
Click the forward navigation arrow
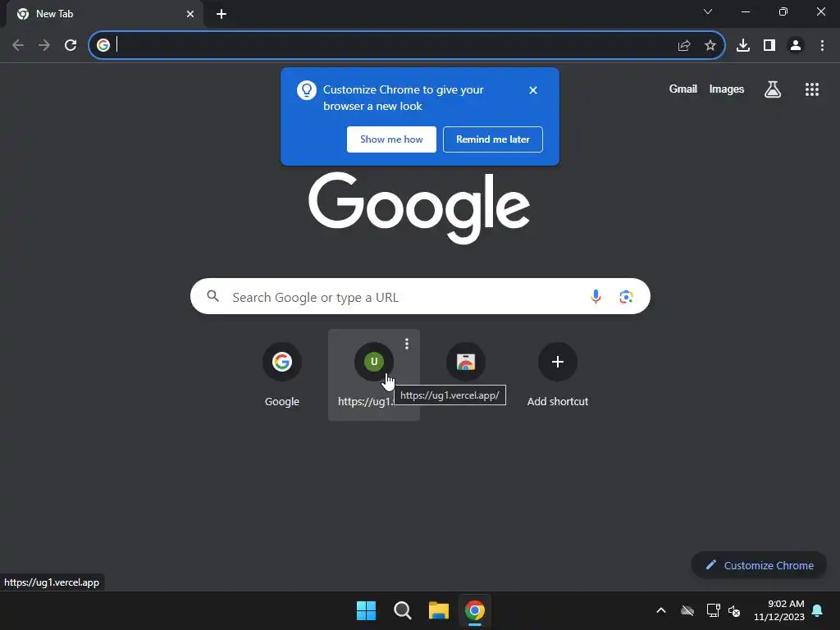[x=44, y=45]
